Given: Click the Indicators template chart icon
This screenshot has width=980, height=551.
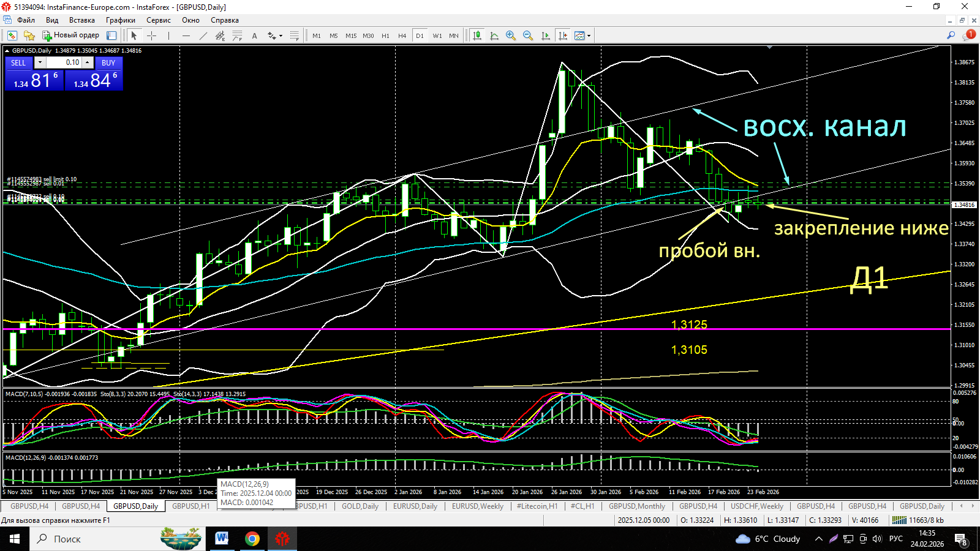Looking at the screenshot, I should pos(579,36).
